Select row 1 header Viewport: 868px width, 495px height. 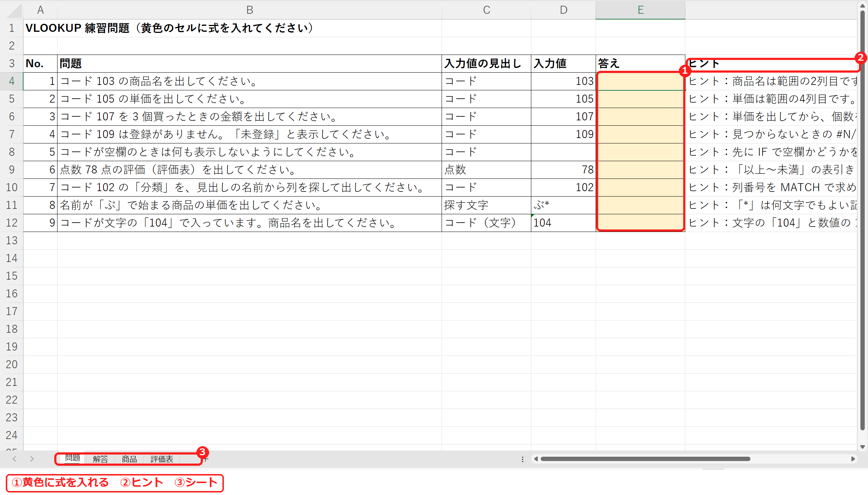click(x=12, y=28)
